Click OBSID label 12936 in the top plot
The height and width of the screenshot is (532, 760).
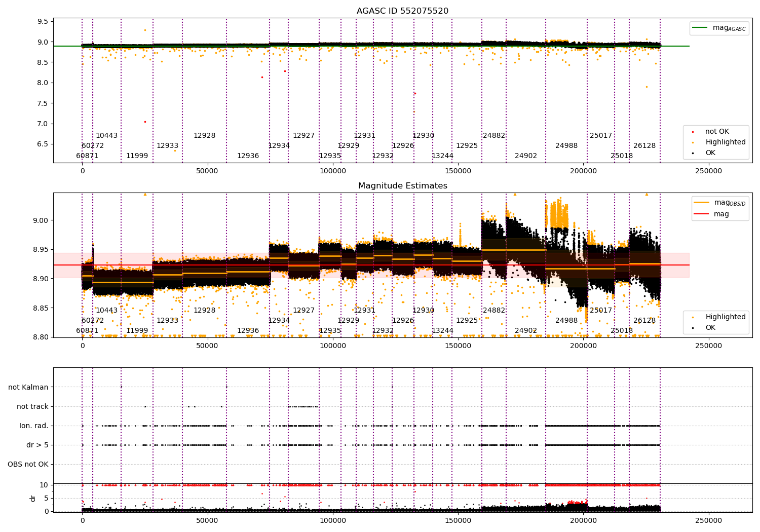(248, 156)
